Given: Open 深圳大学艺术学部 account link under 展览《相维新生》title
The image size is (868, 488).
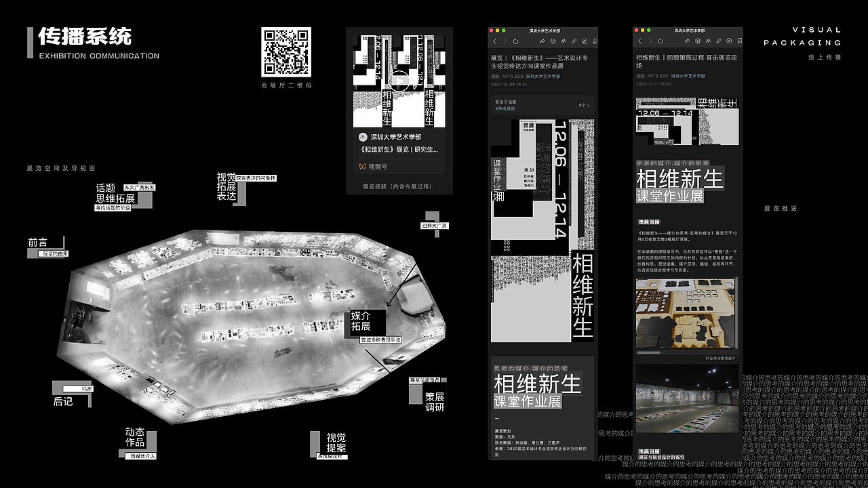Looking at the screenshot, I should pyautogui.click(x=543, y=77).
